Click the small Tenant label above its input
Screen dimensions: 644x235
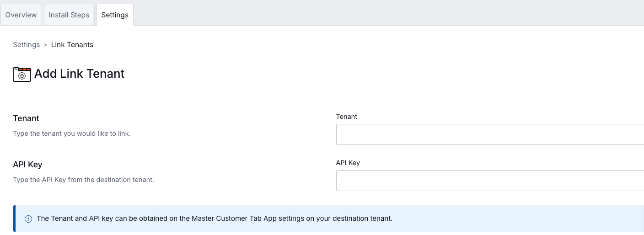click(x=346, y=117)
